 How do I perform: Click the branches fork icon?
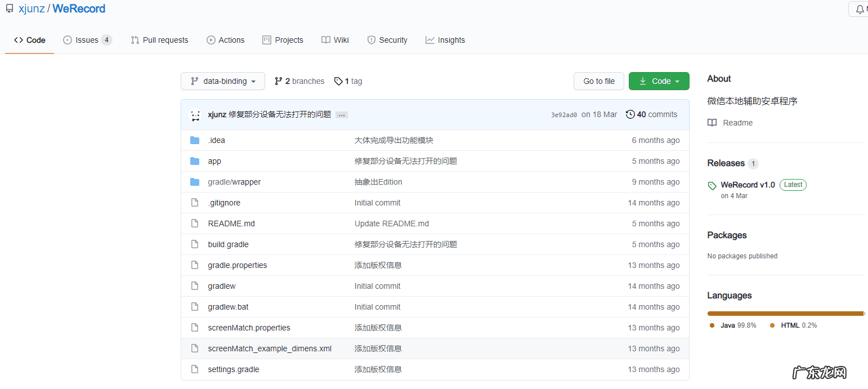(x=278, y=81)
